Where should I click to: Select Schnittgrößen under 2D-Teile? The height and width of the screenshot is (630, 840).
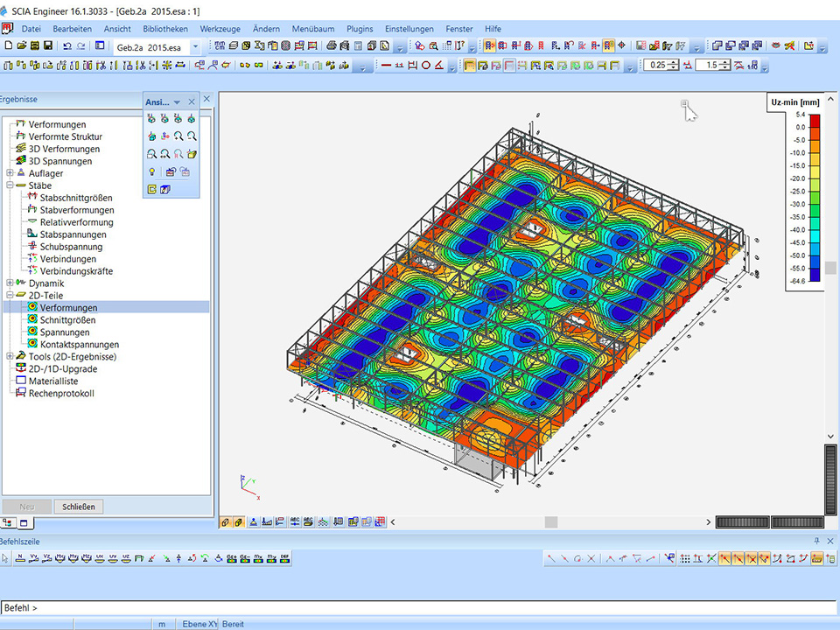[x=67, y=320]
